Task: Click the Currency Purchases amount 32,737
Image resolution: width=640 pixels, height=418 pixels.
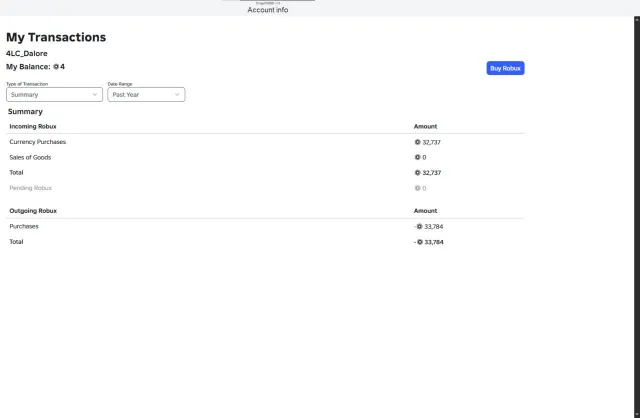Action: point(431,142)
